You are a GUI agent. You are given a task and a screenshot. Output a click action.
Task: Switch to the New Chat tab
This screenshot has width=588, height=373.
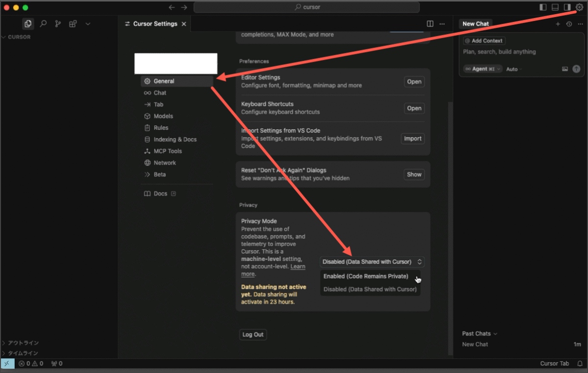(475, 23)
